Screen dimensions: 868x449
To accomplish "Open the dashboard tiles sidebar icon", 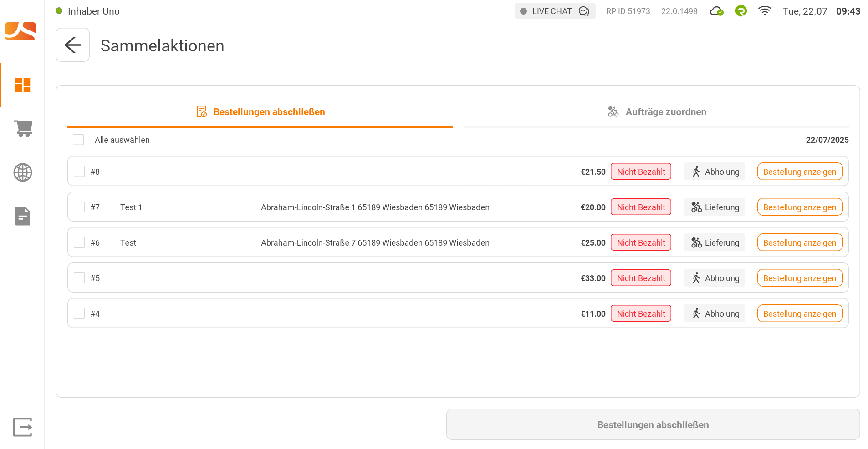I will (23, 85).
